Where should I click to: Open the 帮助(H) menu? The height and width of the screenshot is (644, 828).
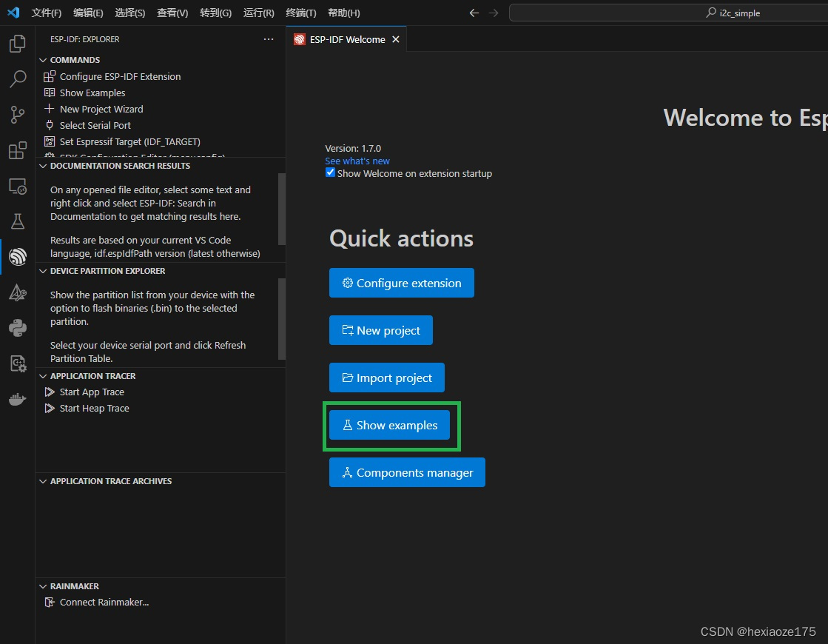344,13
